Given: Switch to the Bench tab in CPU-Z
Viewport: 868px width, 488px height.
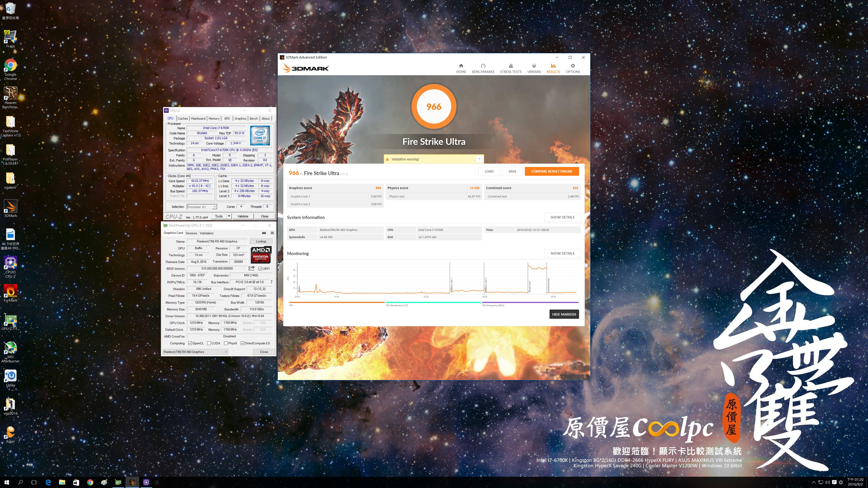Looking at the screenshot, I should tap(254, 119).
